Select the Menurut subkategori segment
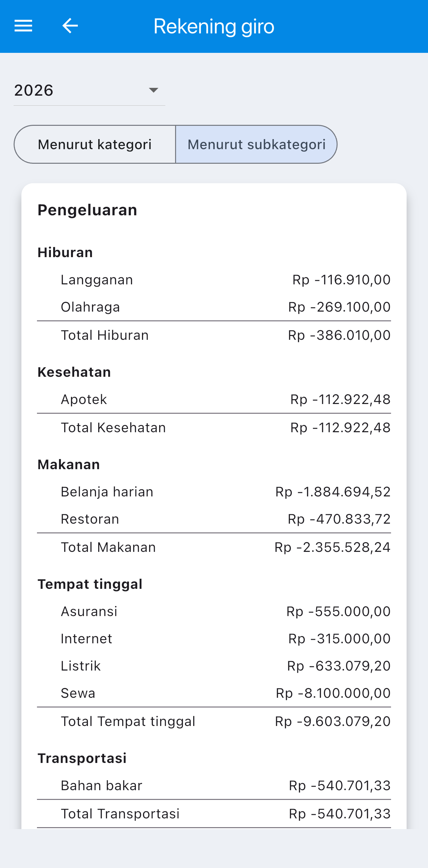Screen dimensions: 428x868 [256, 144]
